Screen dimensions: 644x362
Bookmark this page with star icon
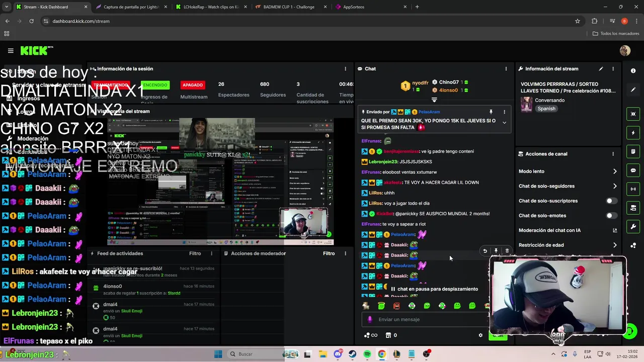578,21
